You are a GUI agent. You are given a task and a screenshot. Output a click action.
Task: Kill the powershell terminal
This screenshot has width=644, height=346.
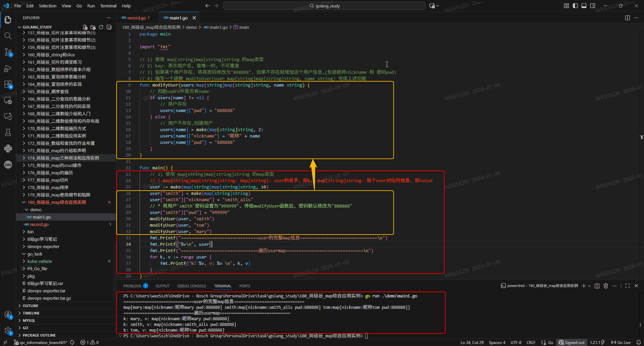pos(606,286)
